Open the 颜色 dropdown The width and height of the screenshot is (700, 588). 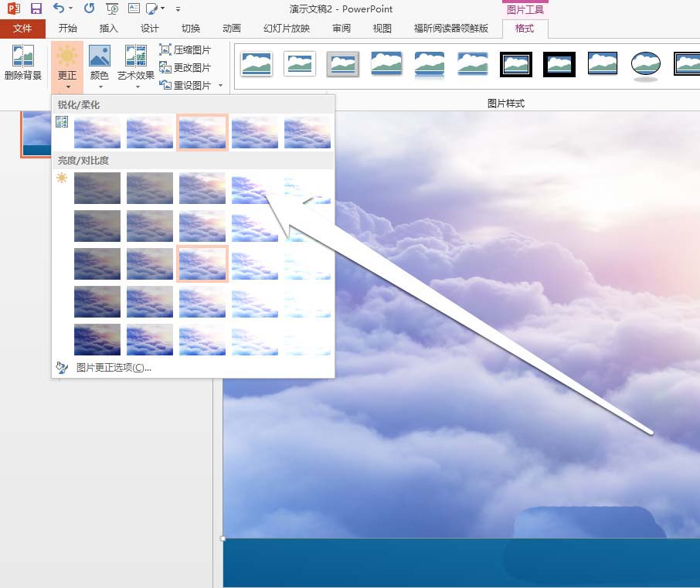point(100,66)
